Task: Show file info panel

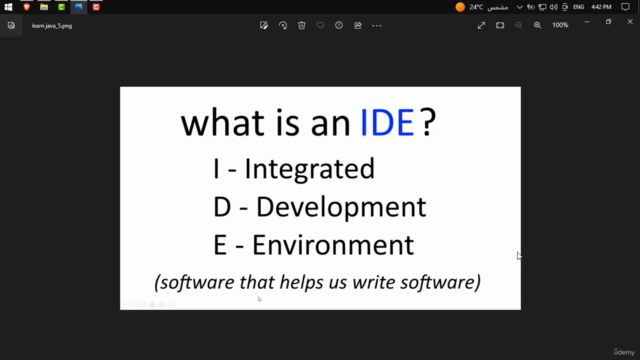Action: [339, 25]
